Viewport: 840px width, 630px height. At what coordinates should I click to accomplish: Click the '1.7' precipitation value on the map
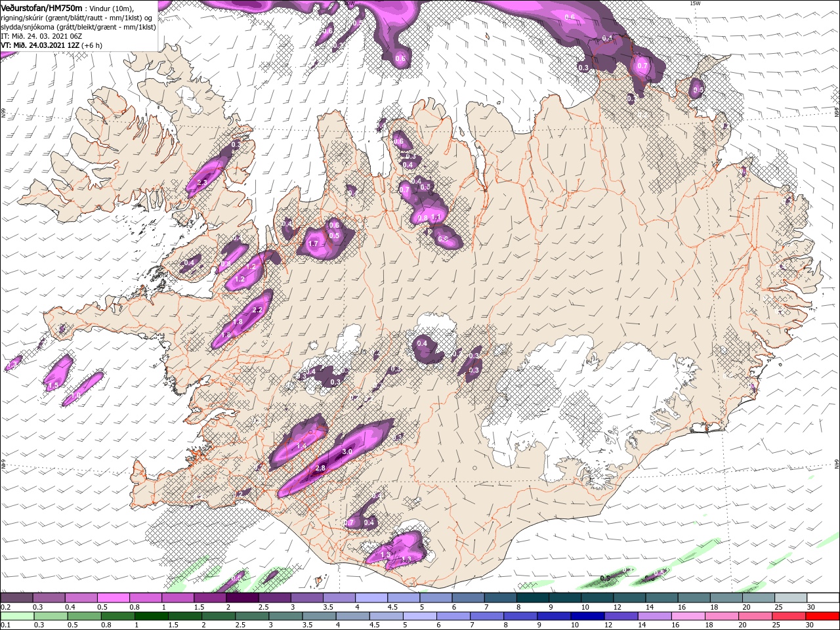(313, 244)
